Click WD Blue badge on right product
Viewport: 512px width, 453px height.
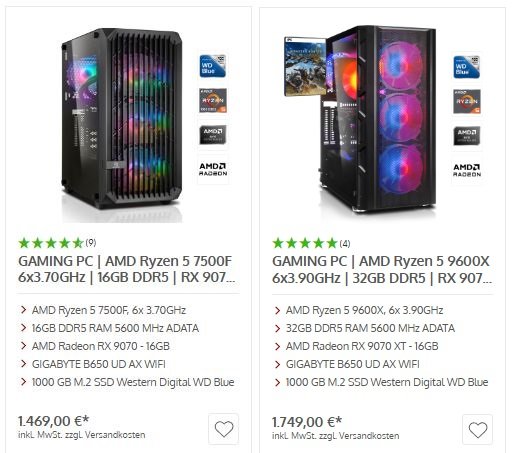click(467, 67)
